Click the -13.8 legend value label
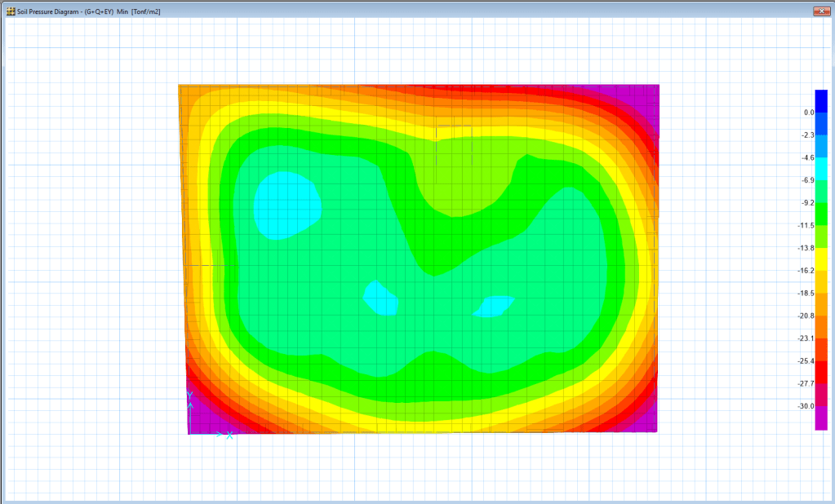The width and height of the screenshot is (835, 504). tap(806, 248)
